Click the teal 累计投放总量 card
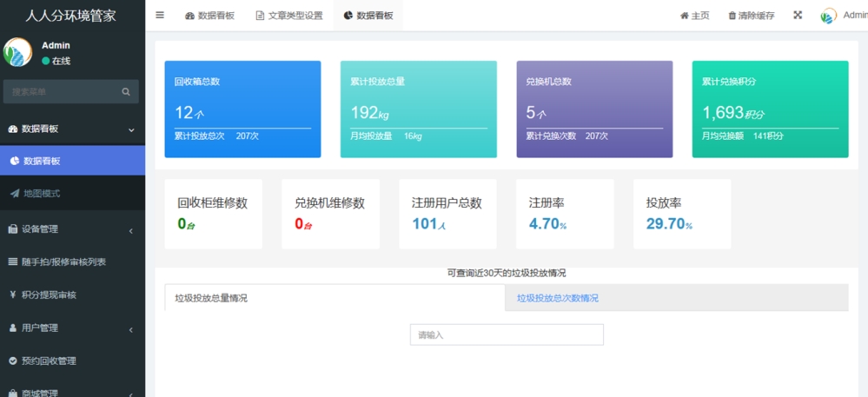The image size is (868, 397). click(x=419, y=109)
